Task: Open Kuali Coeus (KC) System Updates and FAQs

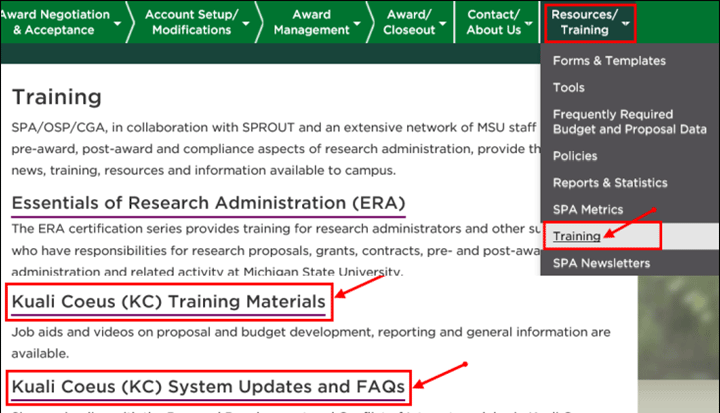Action: click(208, 387)
